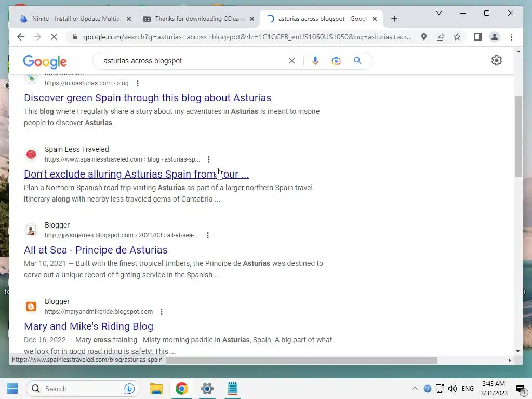Clear the Google search box
This screenshot has width=532, height=399.
292,61
